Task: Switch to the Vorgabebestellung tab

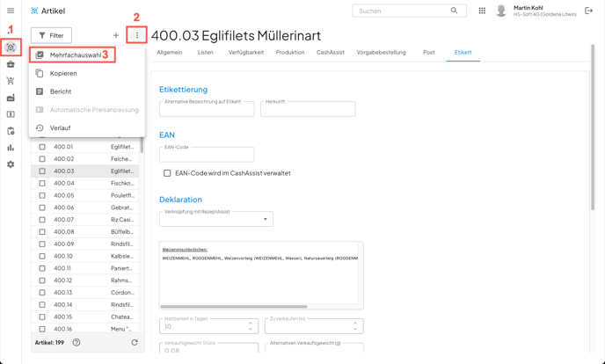Action: click(382, 53)
